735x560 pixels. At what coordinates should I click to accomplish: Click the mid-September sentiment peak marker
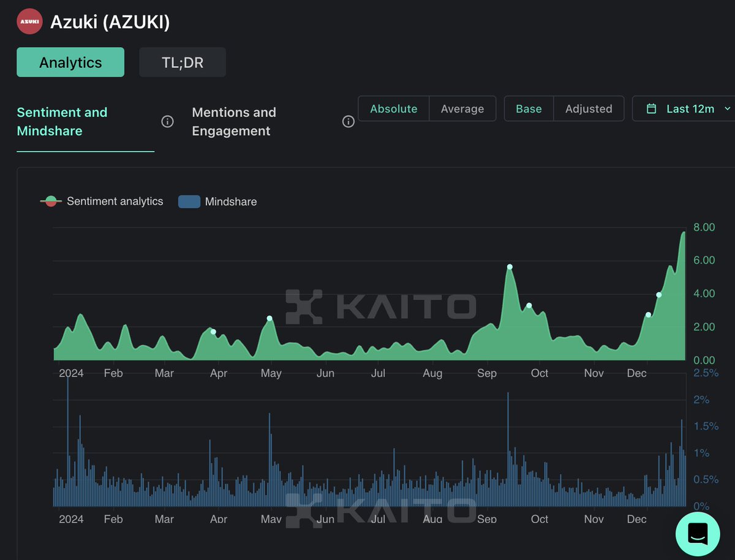tap(510, 267)
